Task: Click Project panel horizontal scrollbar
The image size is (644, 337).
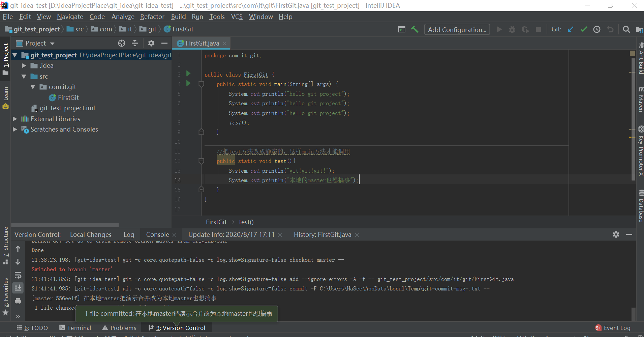Action: pos(65,225)
